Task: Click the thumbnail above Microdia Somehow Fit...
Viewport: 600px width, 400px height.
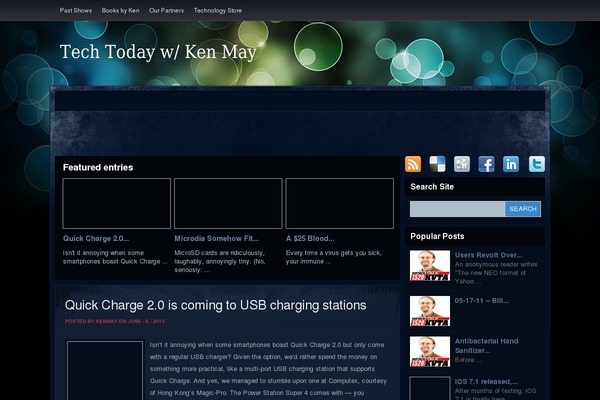Action: coord(228,203)
